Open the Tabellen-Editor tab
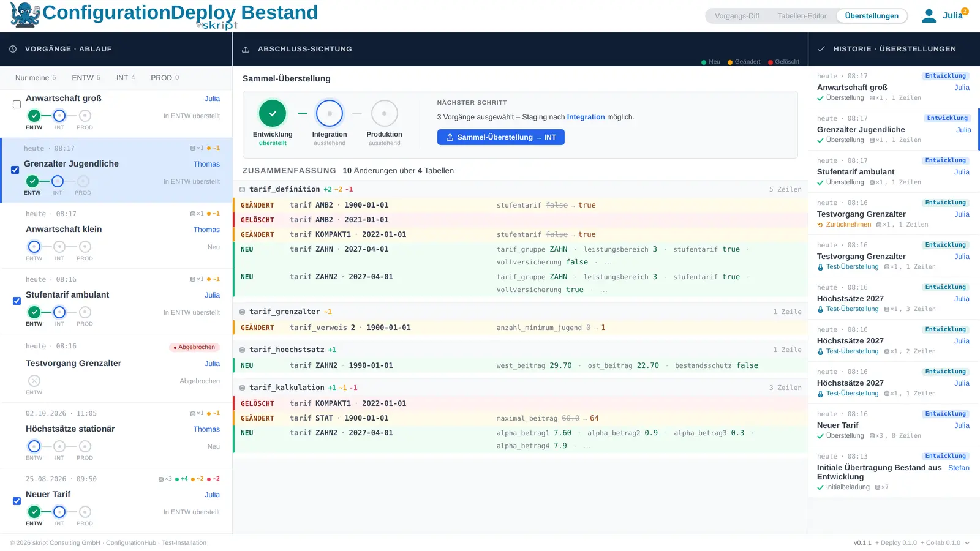Image resolution: width=980 pixels, height=551 pixels. [x=802, y=16]
